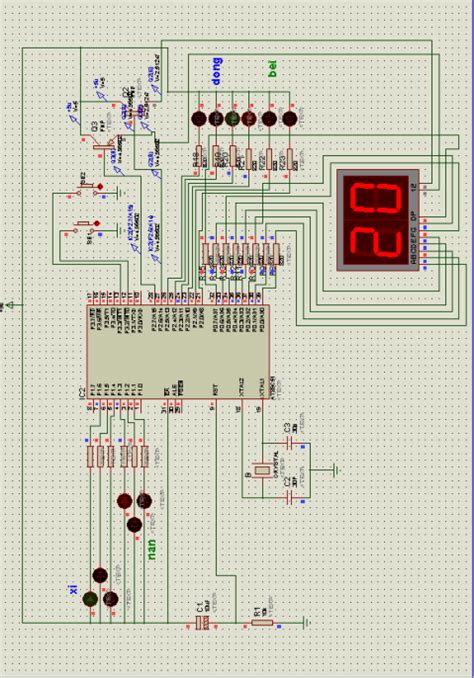Select capacitor C1 symbol
The image size is (474, 678).
pos(202,623)
